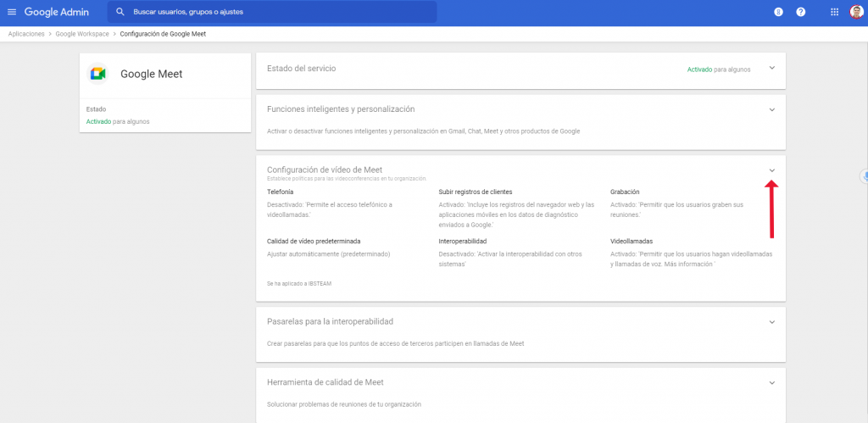Click 'Solucionar problemas de reuniones' description
The width and height of the screenshot is (868, 423).
tap(344, 404)
